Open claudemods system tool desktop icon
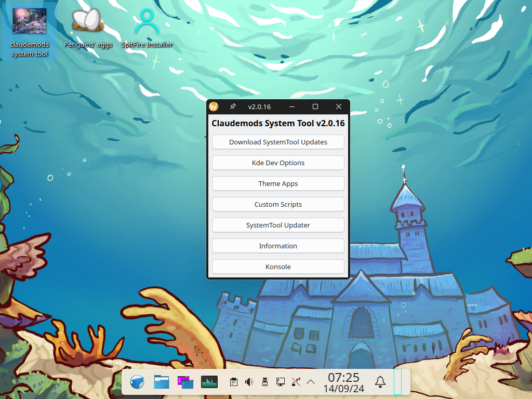Image resolution: width=532 pixels, height=399 pixels. pos(29,32)
